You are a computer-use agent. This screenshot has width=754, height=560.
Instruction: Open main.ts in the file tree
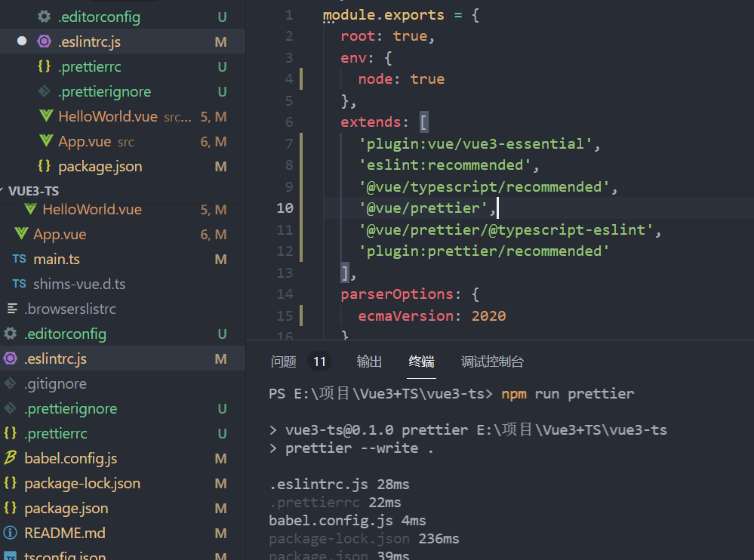pos(122,259)
